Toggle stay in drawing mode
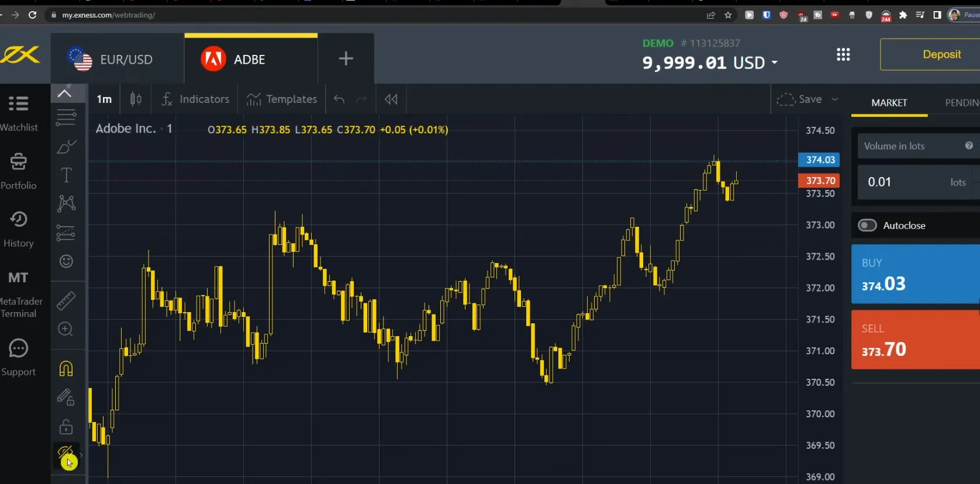980x484 pixels. pos(66,397)
